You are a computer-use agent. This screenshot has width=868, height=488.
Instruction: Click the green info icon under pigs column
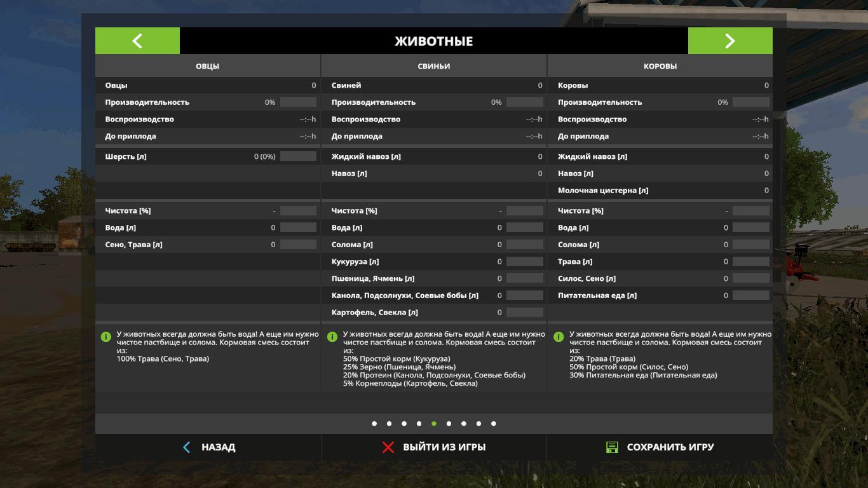coord(332,337)
